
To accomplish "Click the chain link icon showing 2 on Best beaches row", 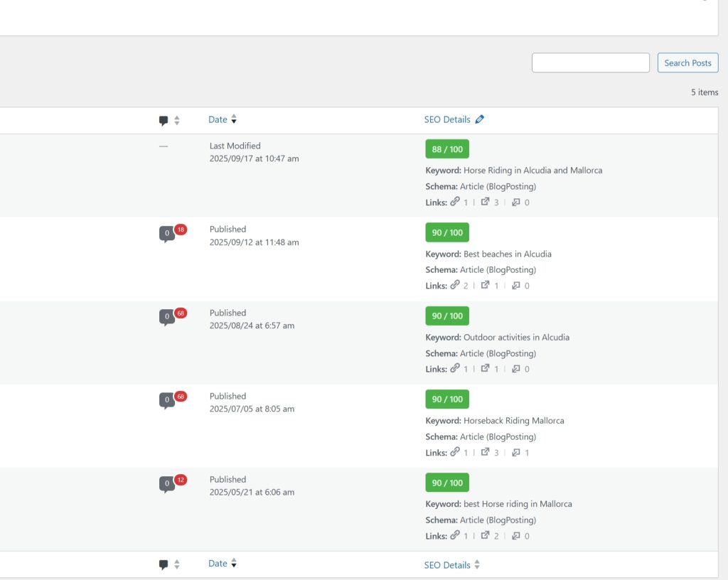I will click(x=455, y=285).
